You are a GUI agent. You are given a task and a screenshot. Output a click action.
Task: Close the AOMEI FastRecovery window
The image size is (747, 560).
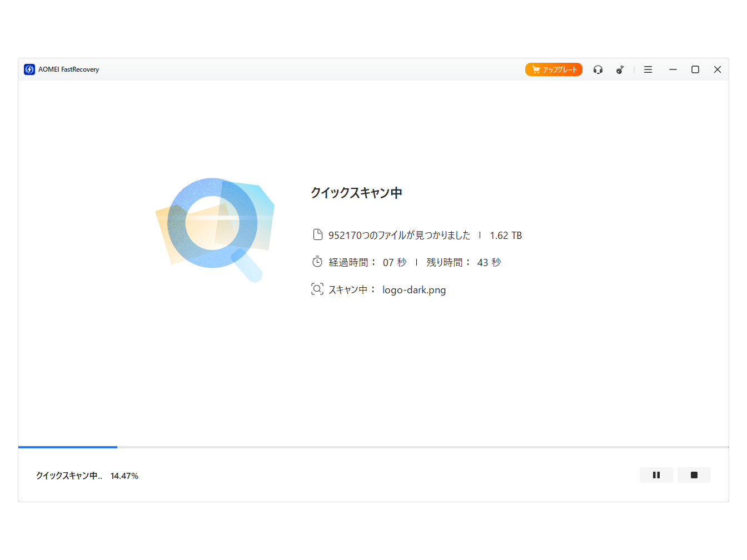click(718, 69)
